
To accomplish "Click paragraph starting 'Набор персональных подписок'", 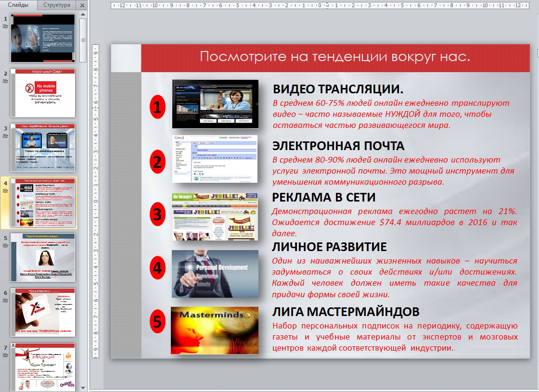I will (x=395, y=337).
